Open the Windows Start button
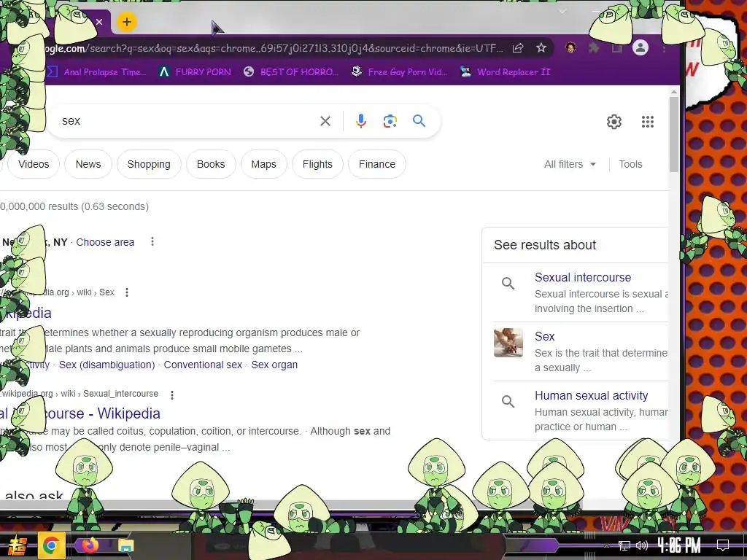 point(18,545)
